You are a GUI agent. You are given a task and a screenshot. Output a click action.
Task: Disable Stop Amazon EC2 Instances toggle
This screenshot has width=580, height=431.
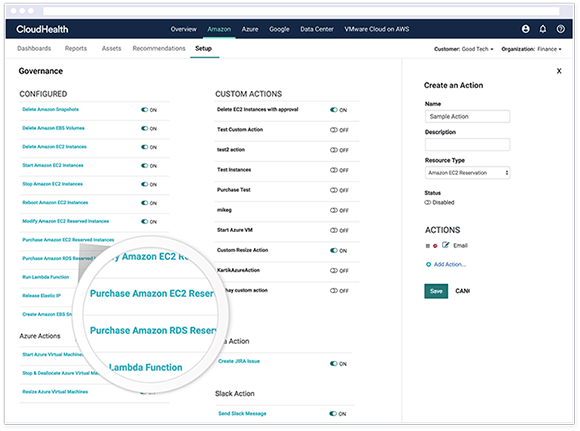point(144,184)
